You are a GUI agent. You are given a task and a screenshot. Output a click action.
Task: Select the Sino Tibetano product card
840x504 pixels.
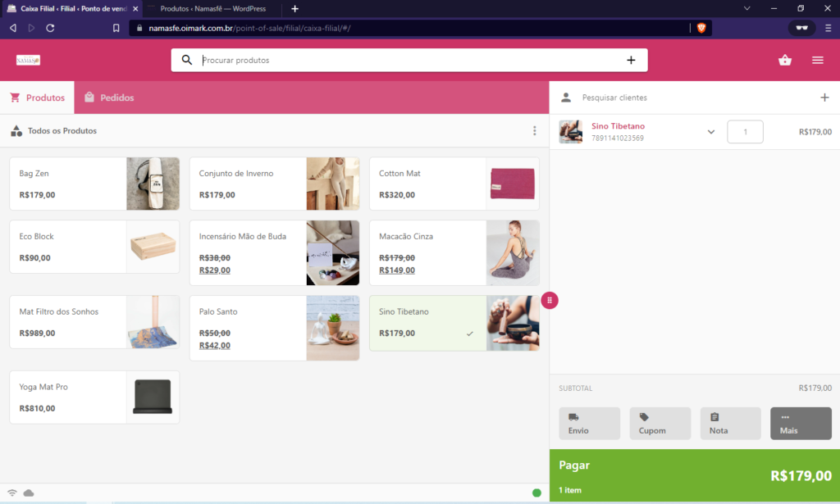click(454, 323)
